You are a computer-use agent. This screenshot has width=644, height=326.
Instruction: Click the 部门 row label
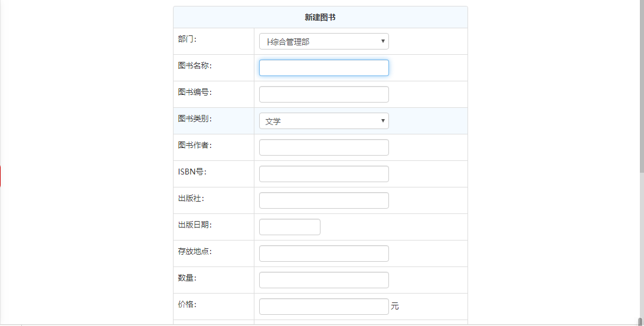(x=187, y=39)
